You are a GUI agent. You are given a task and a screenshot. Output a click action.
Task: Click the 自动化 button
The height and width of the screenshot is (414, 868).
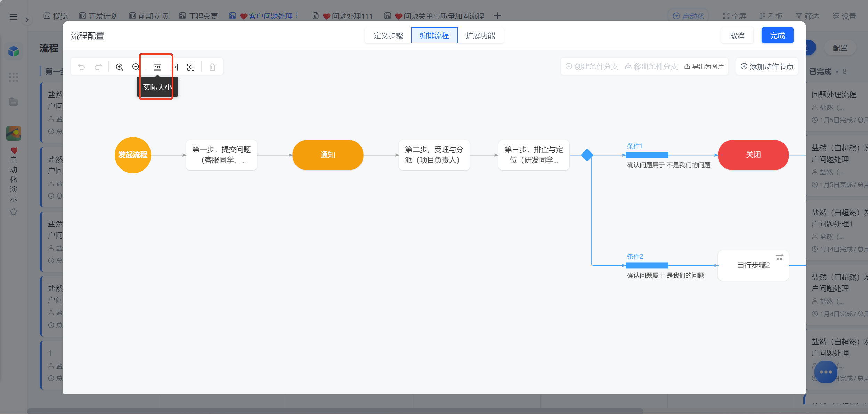pyautogui.click(x=688, y=16)
